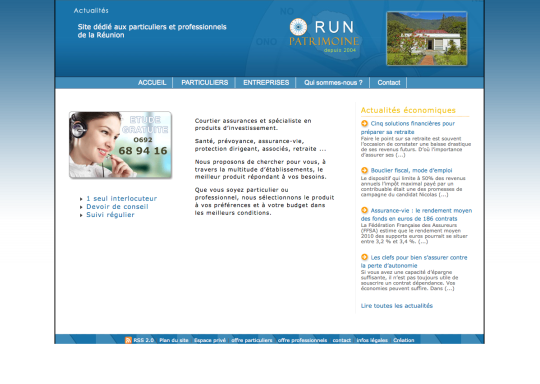Screen dimensions: 540x384
Task: Click the Run Patrimoine logo
Action: (324, 36)
